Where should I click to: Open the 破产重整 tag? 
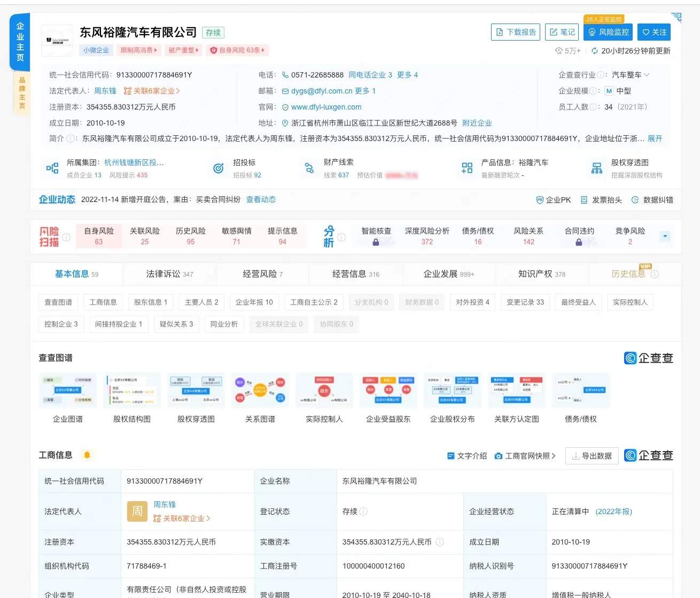184,50
